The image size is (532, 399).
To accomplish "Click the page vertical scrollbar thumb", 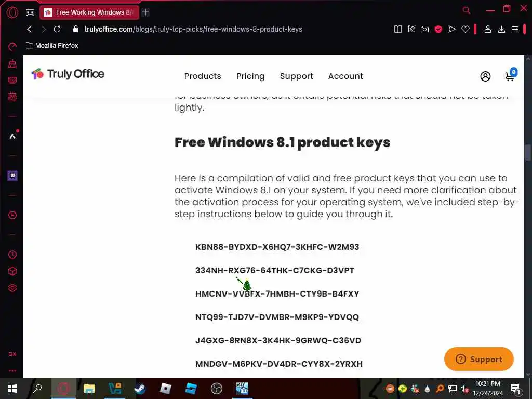I will click(x=528, y=152).
